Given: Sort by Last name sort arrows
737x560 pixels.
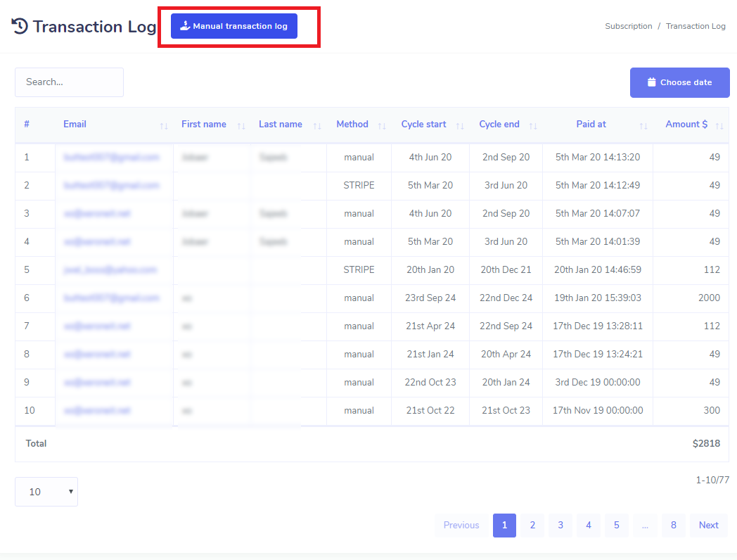Looking at the screenshot, I should tap(317, 126).
